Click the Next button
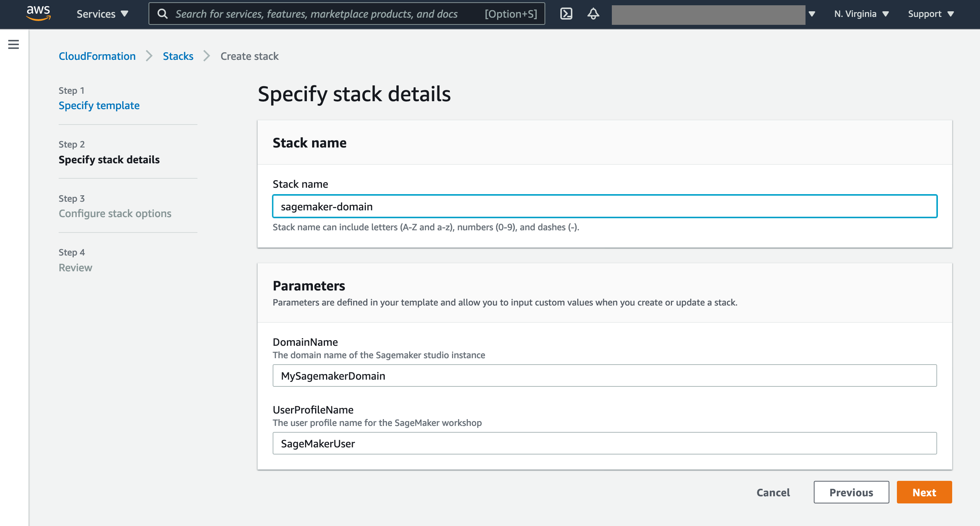The width and height of the screenshot is (980, 526). coord(924,492)
